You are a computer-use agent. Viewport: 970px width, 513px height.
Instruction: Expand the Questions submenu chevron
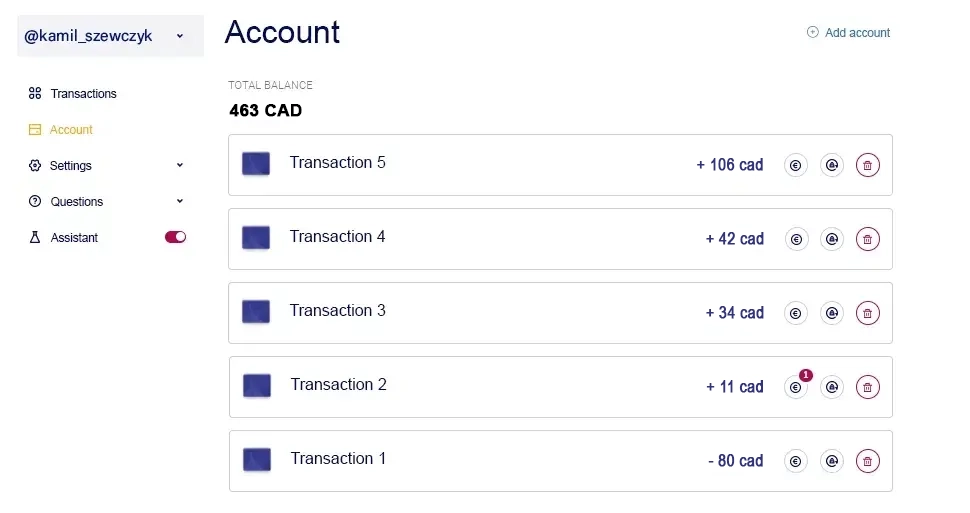tap(180, 201)
